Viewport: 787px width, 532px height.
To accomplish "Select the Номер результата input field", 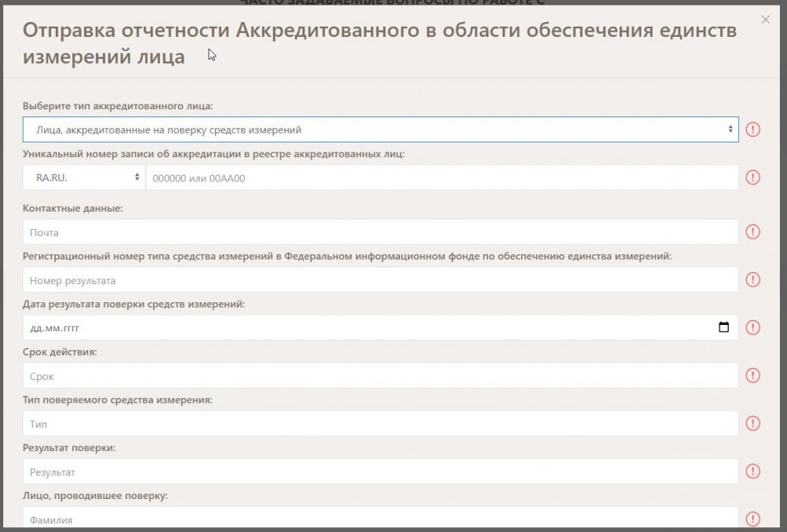I will pos(380,280).
